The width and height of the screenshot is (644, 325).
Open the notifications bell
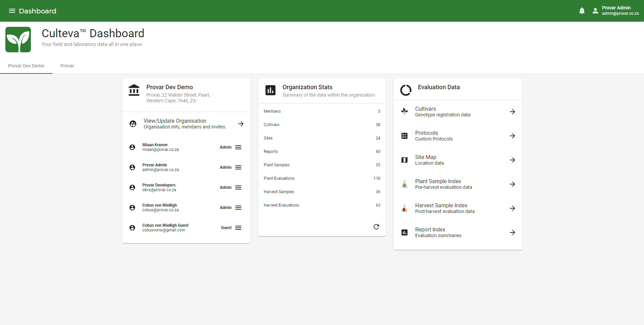[582, 11]
